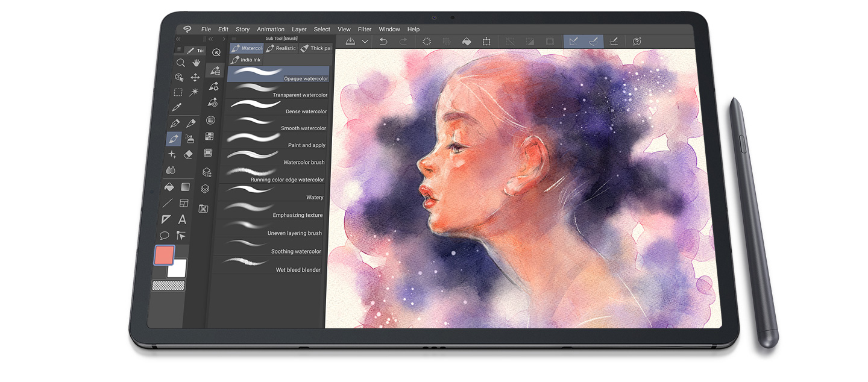Pick the Hand pan tool
Viewport: 868px width, 382px height.
[x=196, y=63]
